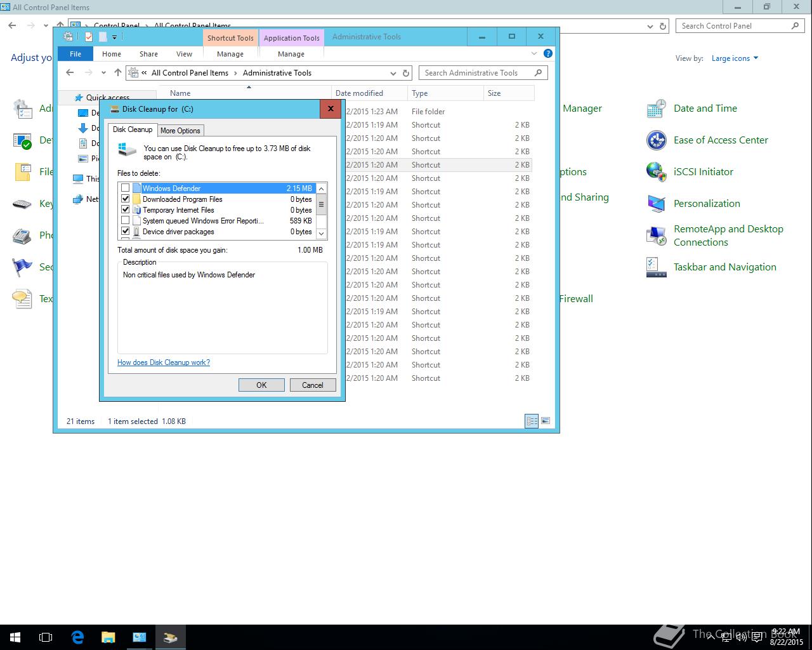Close the Disk Cleanup dialog

pyautogui.click(x=331, y=109)
